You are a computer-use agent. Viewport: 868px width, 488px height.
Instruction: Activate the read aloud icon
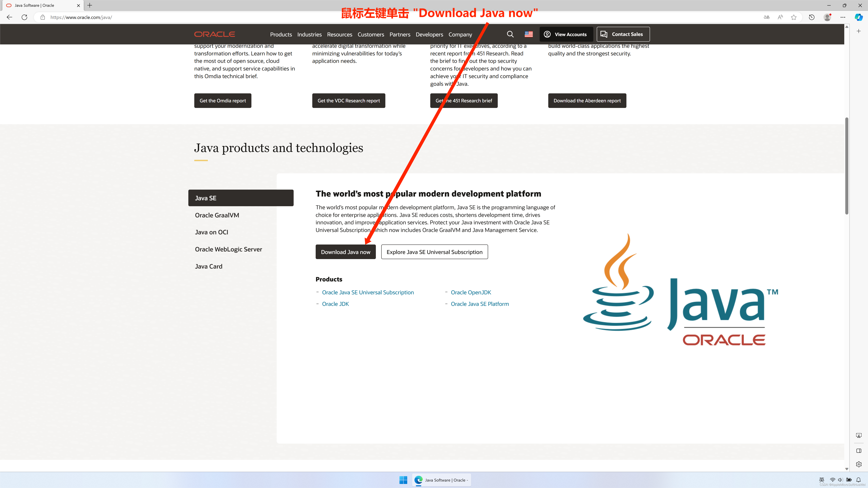(x=780, y=17)
